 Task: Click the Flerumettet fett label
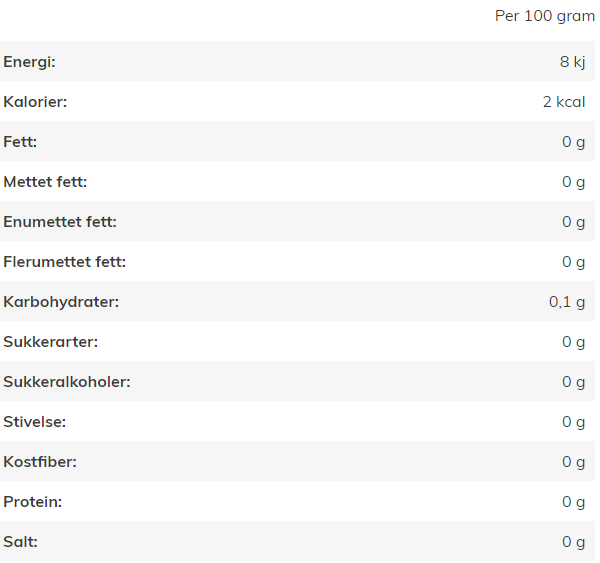65,262
